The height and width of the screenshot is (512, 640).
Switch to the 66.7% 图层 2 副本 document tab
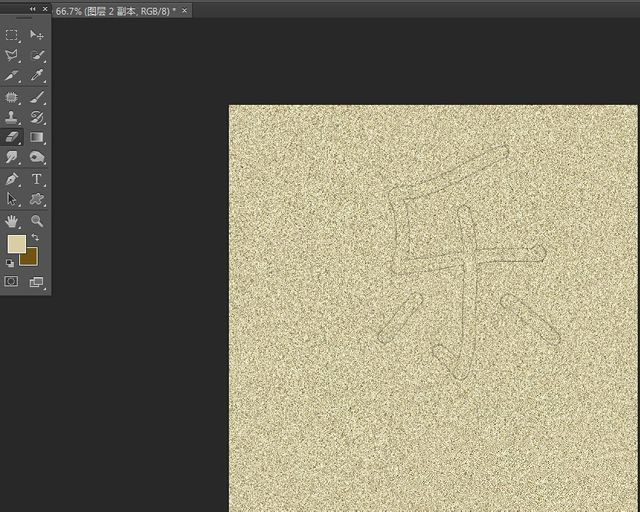pos(116,11)
